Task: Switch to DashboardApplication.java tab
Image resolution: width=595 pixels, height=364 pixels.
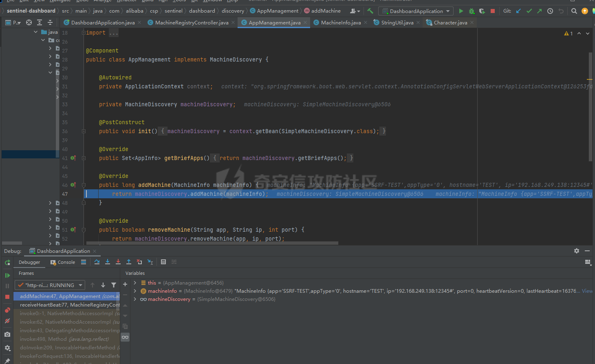Action: pos(103,22)
